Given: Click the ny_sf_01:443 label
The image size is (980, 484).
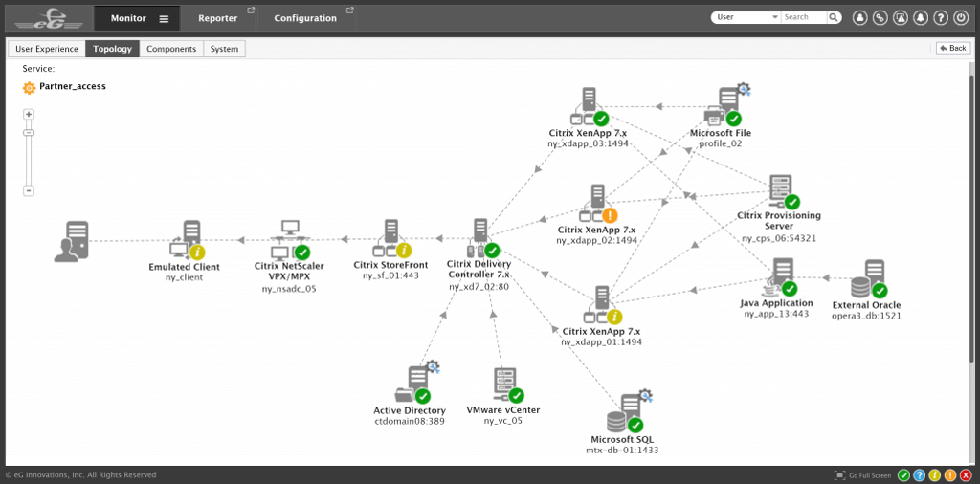Looking at the screenshot, I should pos(390,275).
